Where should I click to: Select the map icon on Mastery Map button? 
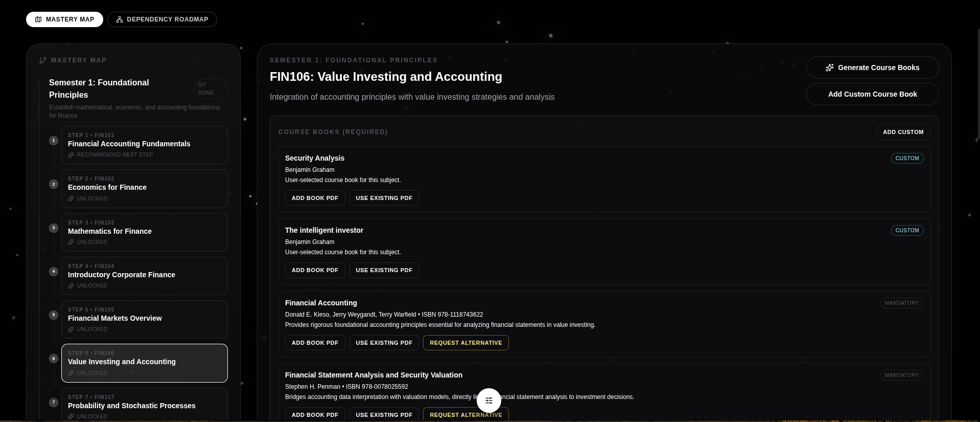[x=38, y=19]
